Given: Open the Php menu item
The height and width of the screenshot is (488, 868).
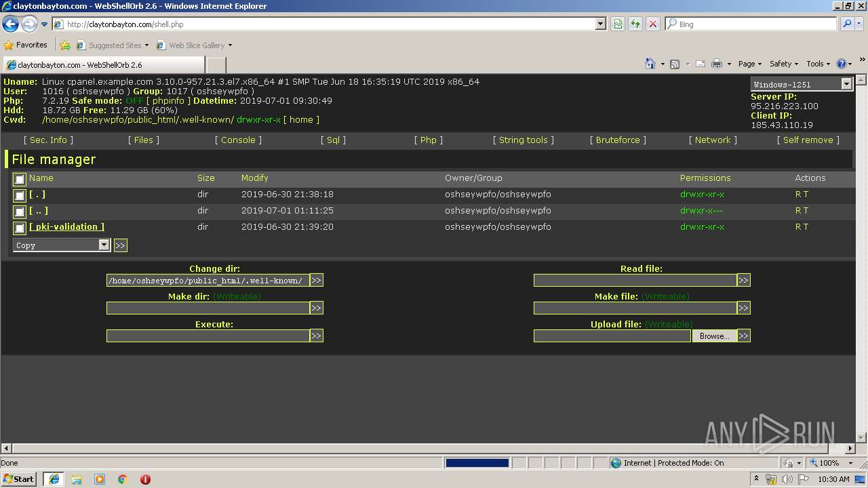Looking at the screenshot, I should coord(428,140).
